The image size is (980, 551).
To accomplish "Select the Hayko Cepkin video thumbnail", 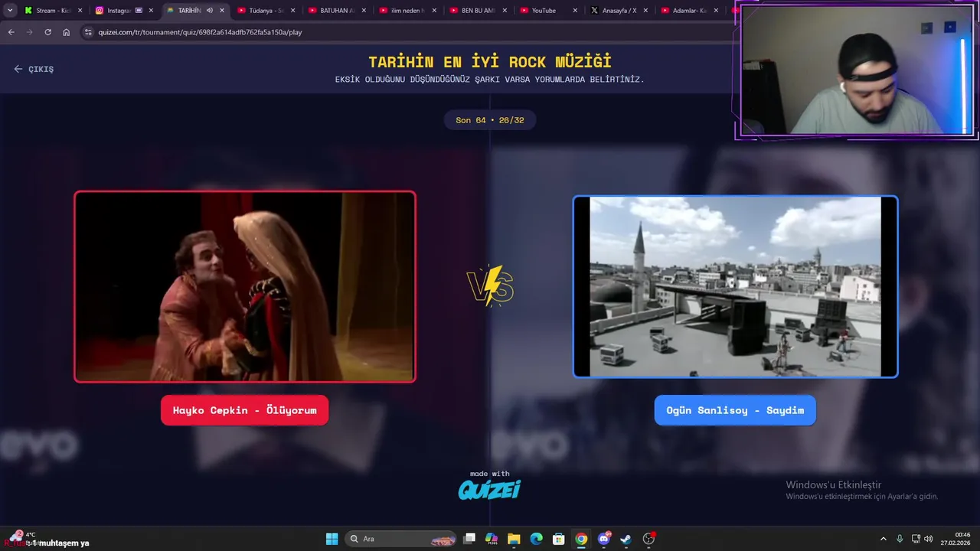I will click(x=245, y=286).
